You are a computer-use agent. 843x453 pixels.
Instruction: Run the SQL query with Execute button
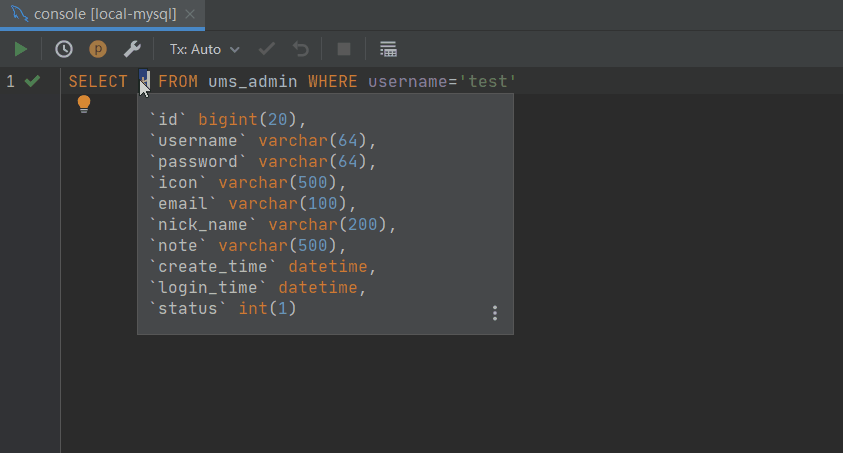pos(21,49)
